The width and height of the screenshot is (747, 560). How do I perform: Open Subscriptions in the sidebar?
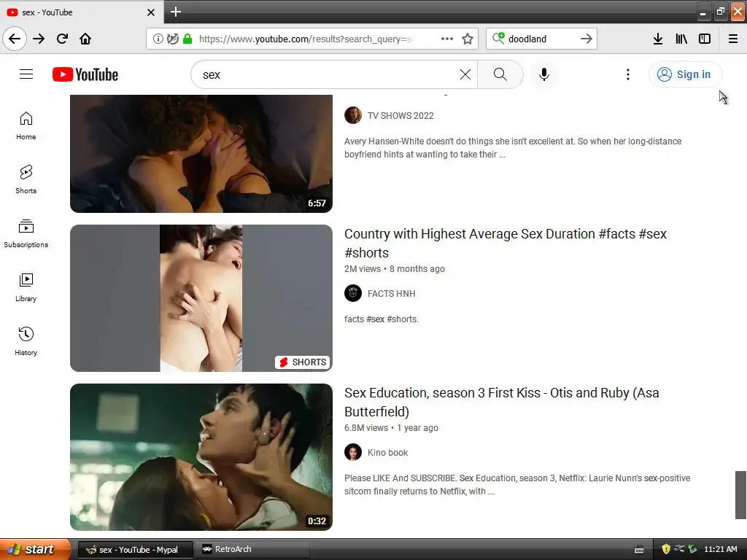tap(26, 233)
